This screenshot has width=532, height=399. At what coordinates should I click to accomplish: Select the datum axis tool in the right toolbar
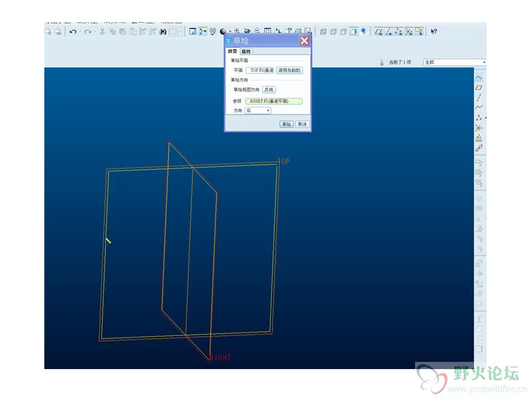479,98
